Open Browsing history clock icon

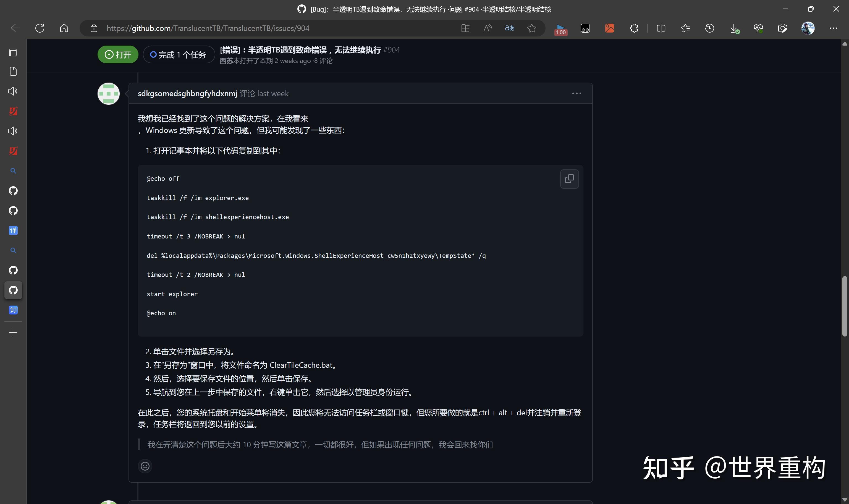(x=710, y=28)
